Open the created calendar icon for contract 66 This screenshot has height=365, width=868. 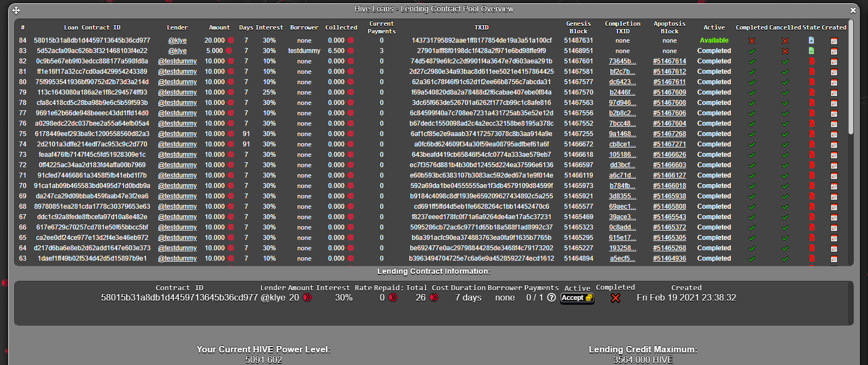[834, 227]
